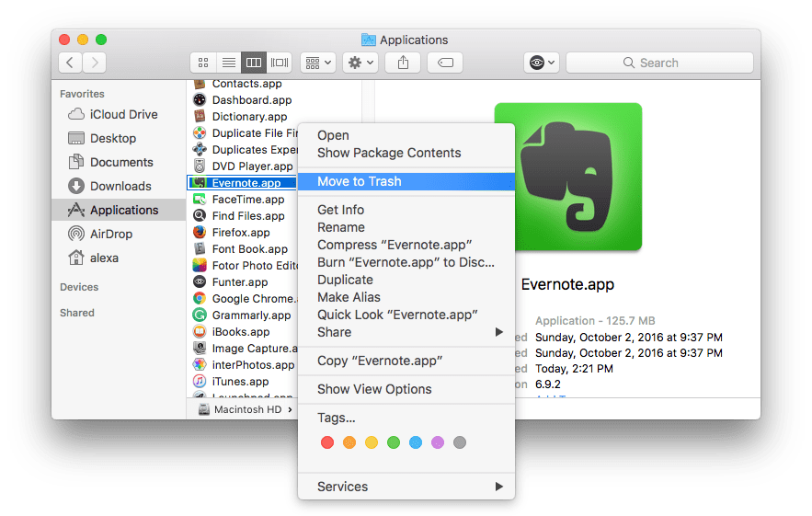Open the alexa home folder

[119, 258]
